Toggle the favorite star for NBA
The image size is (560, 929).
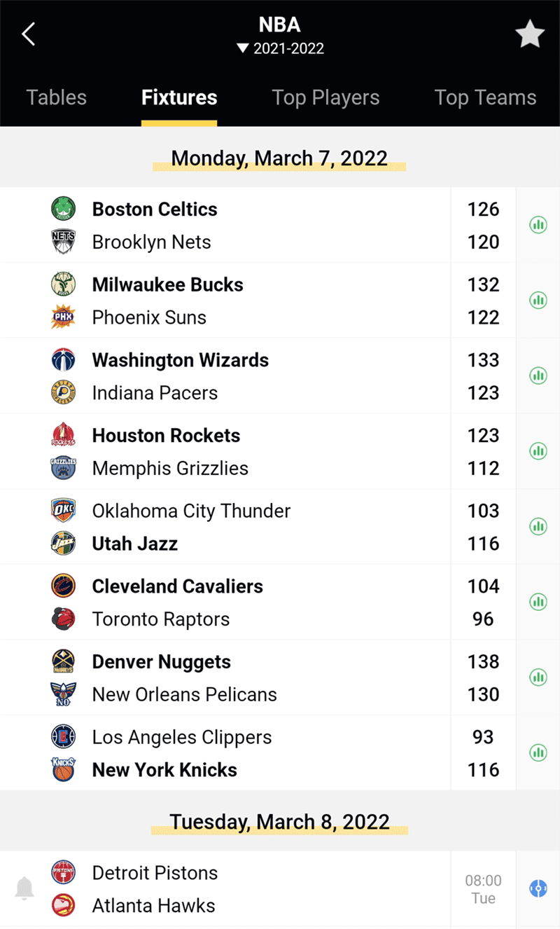(530, 34)
